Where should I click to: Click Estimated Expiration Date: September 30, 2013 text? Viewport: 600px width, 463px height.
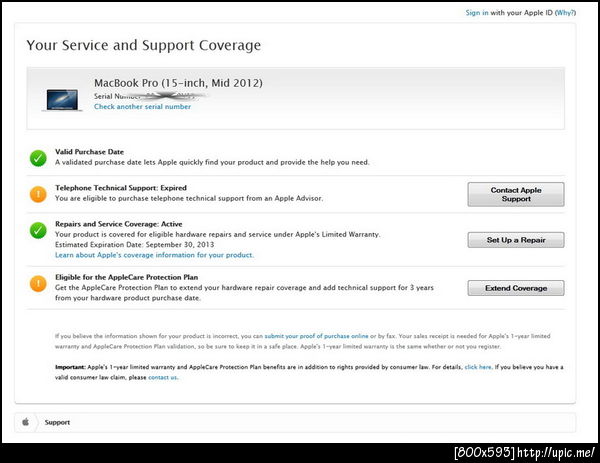click(135, 245)
